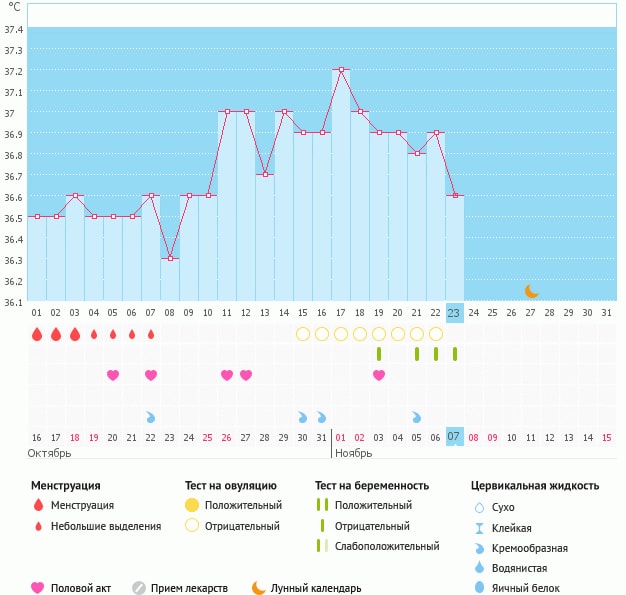Click the moon icon on cycle day 27
Image resolution: width=626 pixels, height=595 pixels.
click(532, 291)
